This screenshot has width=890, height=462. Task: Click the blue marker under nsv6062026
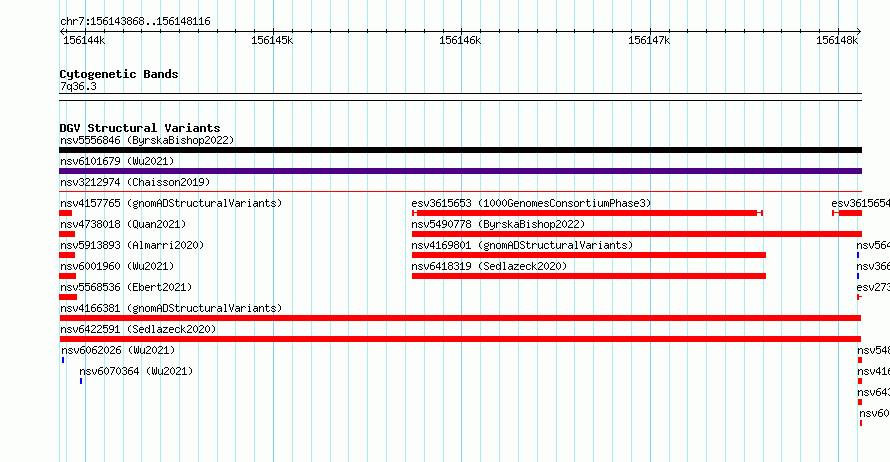point(63,360)
